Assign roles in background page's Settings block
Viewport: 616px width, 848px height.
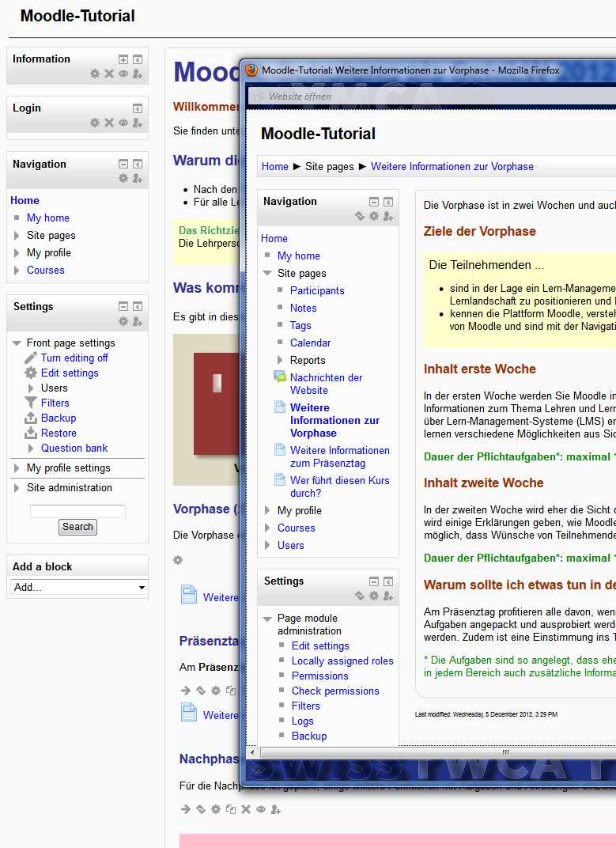[138, 321]
